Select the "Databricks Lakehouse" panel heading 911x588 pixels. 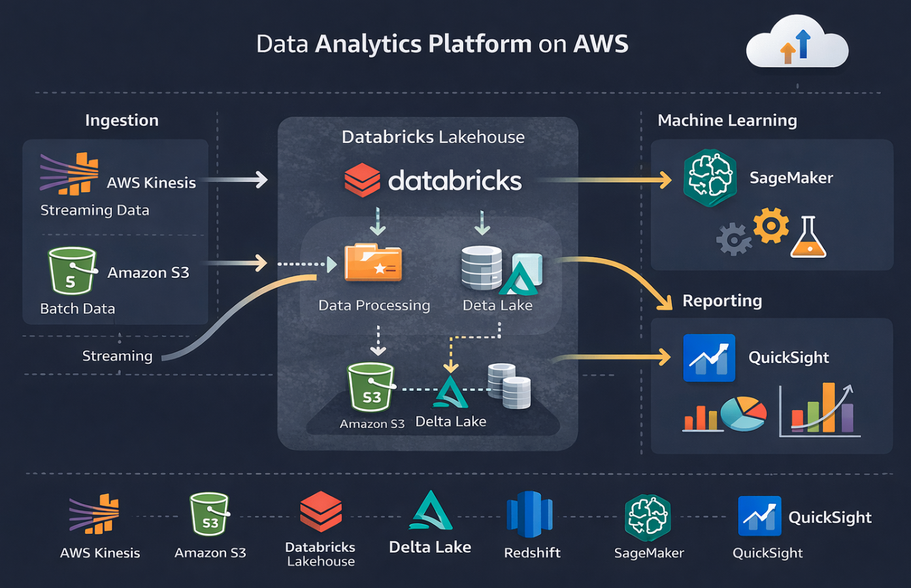(433, 137)
